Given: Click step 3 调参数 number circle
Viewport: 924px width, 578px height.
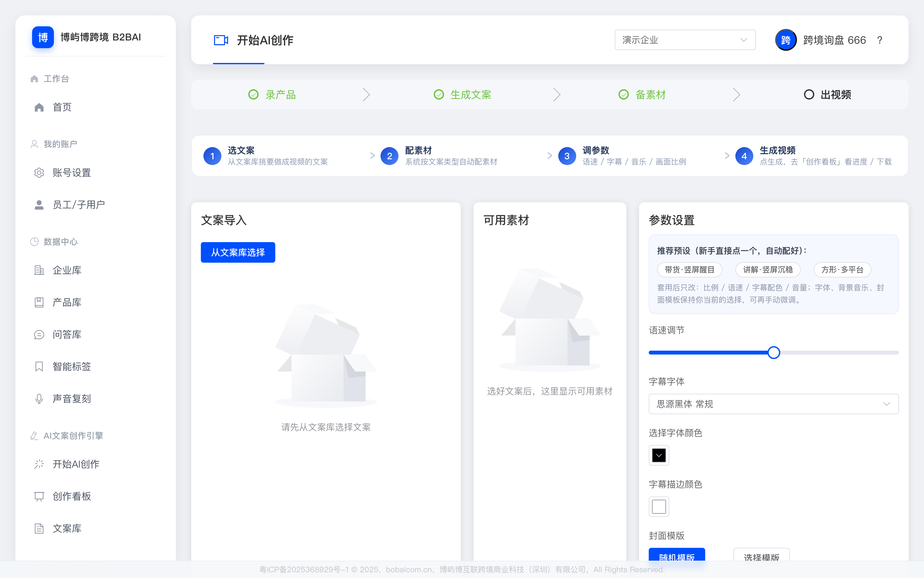Looking at the screenshot, I should [x=567, y=156].
